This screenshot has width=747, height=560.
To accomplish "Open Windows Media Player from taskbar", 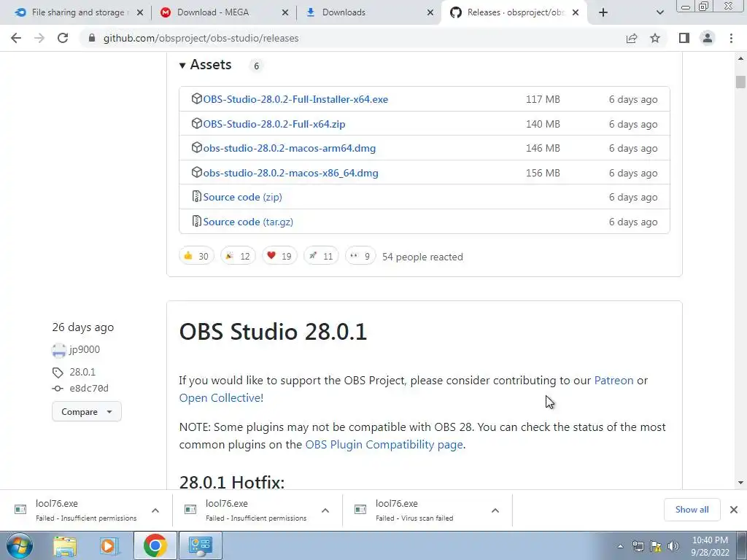I will 109,545.
